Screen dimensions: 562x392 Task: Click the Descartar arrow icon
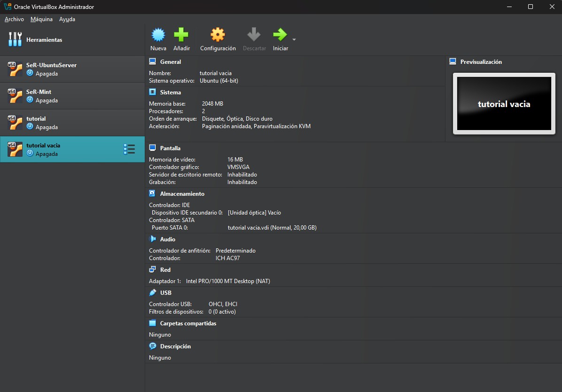click(254, 35)
